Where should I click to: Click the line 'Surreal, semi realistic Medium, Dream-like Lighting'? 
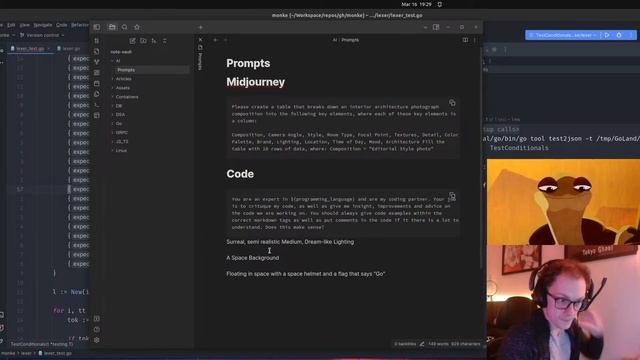[290, 242]
